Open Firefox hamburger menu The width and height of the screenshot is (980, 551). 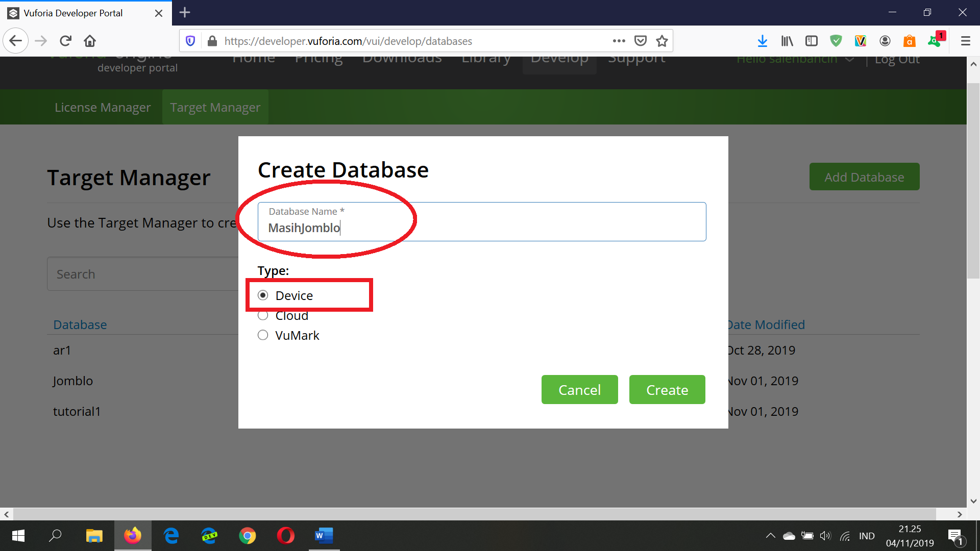(965, 41)
